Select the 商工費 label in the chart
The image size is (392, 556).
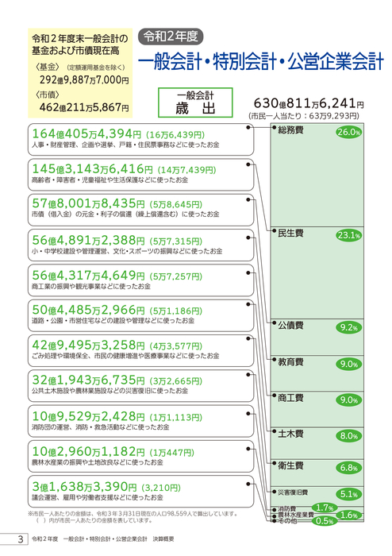click(290, 398)
